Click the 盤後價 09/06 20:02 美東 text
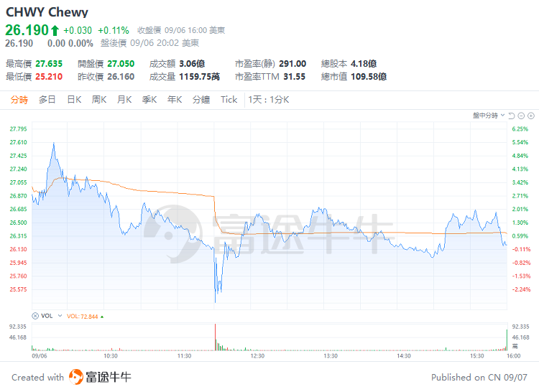Viewport: 539px width, 392px height. click(x=150, y=43)
